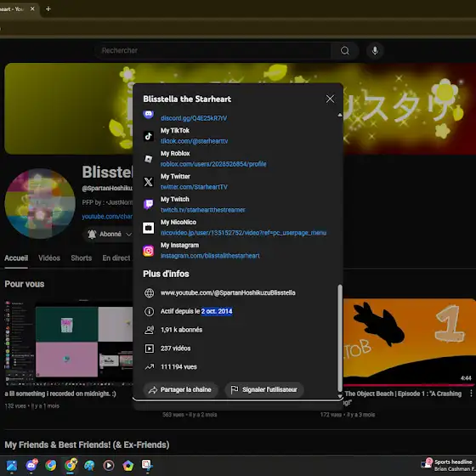This screenshot has height=476, width=476.
Task: Open Paint from the taskbar
Action: pyautogui.click(x=89, y=465)
